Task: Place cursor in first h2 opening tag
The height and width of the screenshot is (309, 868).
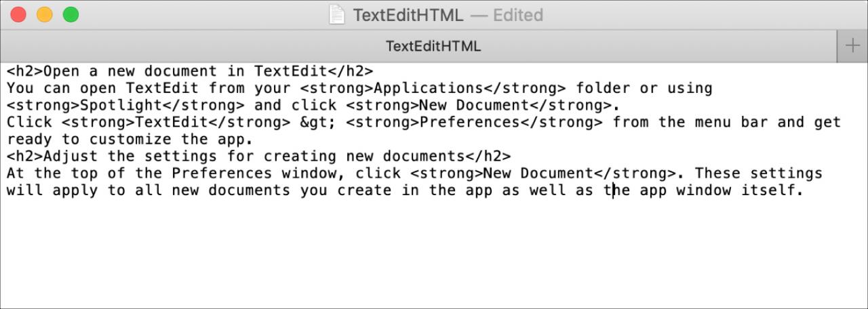Action: pos(25,71)
